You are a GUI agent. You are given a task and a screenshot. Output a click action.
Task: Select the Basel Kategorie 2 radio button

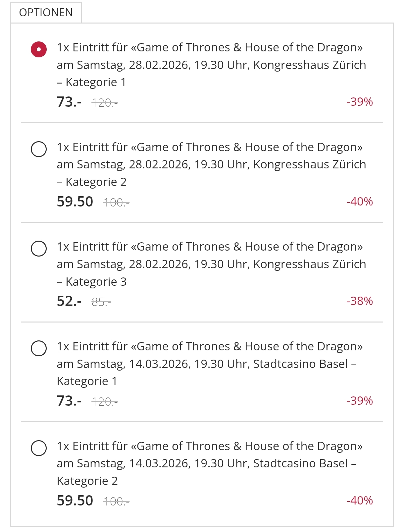39,448
